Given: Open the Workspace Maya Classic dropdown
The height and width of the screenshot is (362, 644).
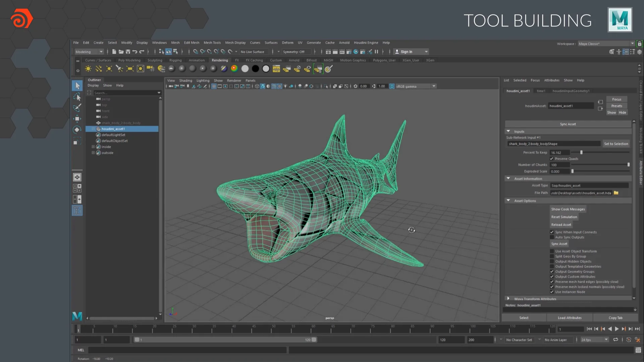Looking at the screenshot, I should pos(606,44).
